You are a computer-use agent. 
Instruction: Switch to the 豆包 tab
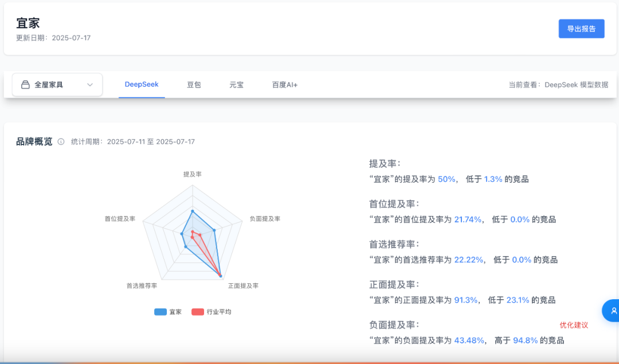[x=194, y=85]
